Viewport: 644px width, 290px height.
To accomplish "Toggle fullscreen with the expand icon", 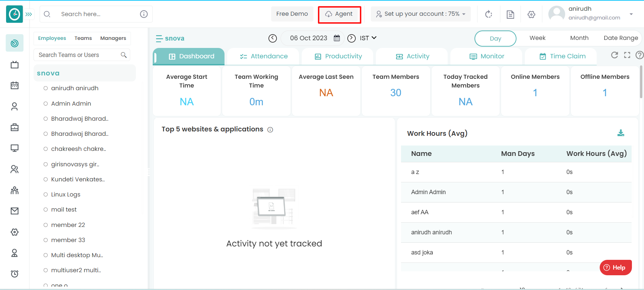I will [627, 55].
